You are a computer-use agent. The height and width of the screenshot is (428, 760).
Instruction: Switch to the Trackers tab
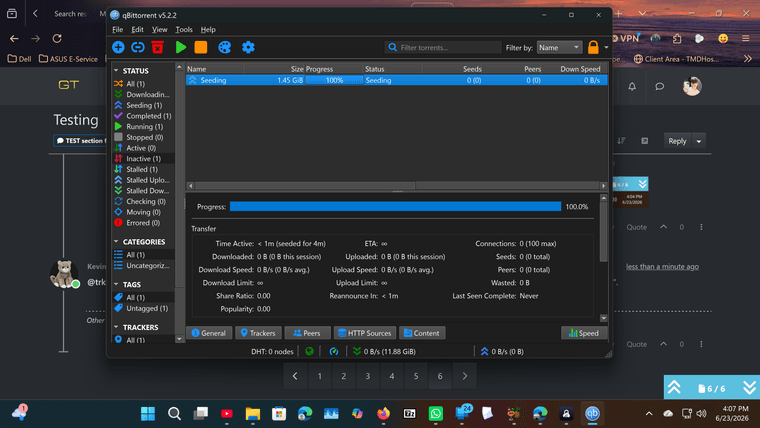(x=258, y=333)
